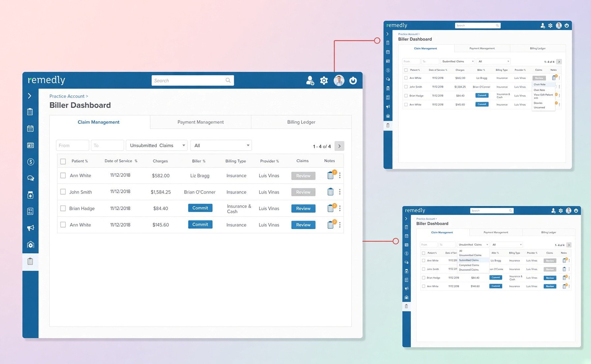
Task: Click the profile avatar in main header
Action: (339, 80)
